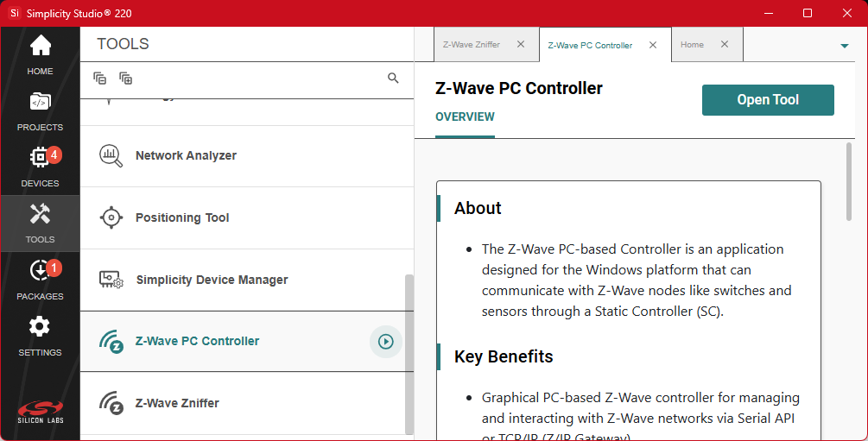Go to the Home sidebar section
The width and height of the screenshot is (868, 441).
[40, 54]
